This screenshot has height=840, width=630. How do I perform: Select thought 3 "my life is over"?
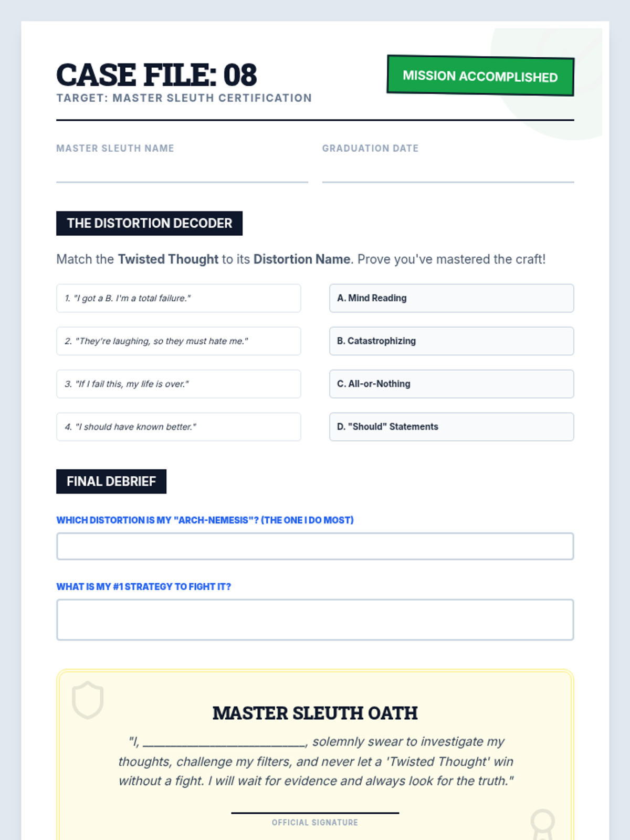tap(178, 384)
